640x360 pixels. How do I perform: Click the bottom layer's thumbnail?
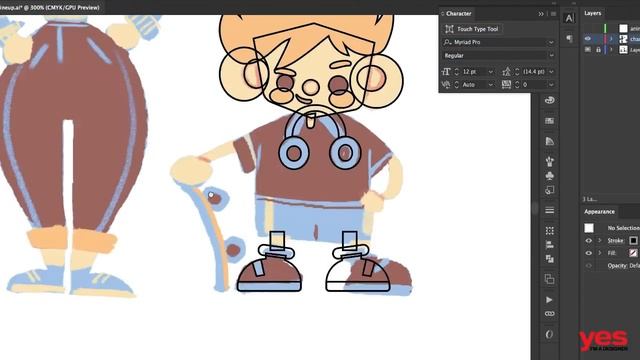[x=623, y=49]
